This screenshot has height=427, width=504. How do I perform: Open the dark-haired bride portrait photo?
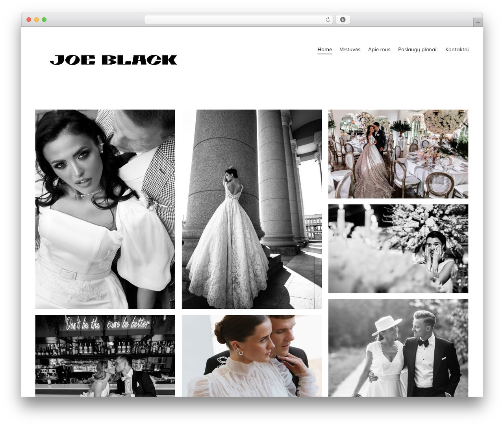[105, 209]
